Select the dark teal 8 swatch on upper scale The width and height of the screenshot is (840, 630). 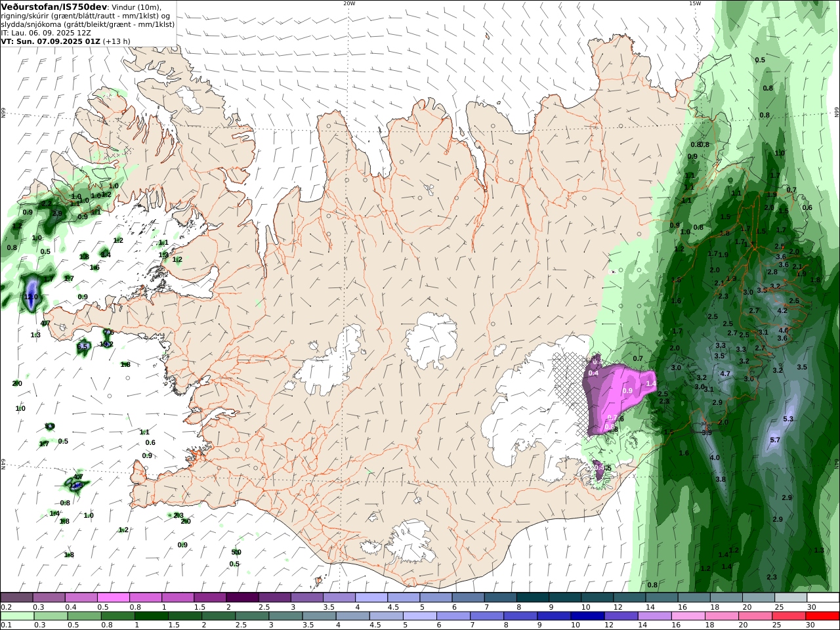coord(532,598)
